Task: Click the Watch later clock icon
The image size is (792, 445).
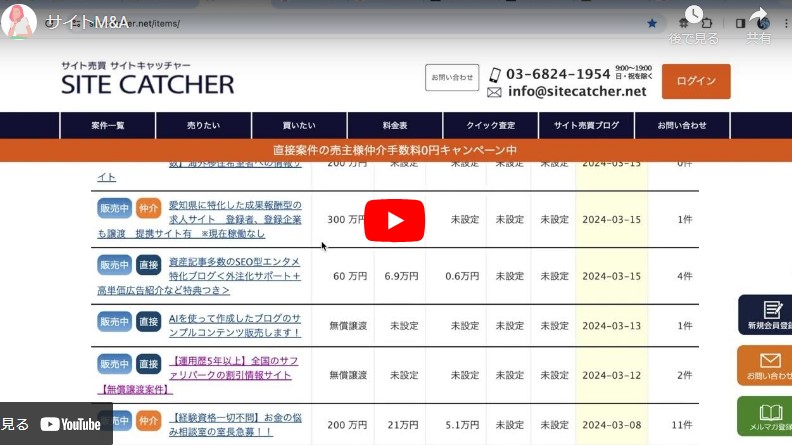Action: pos(694,15)
